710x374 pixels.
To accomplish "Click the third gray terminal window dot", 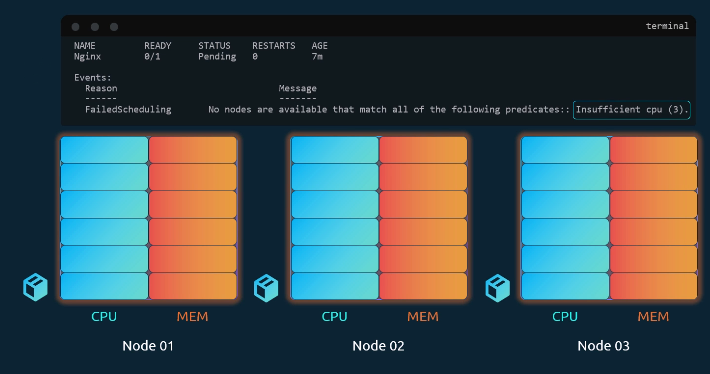I will [x=114, y=27].
